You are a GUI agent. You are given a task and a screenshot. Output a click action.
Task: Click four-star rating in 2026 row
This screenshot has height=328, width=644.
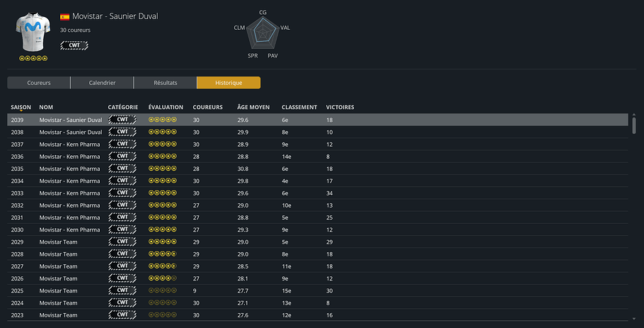tap(163, 278)
